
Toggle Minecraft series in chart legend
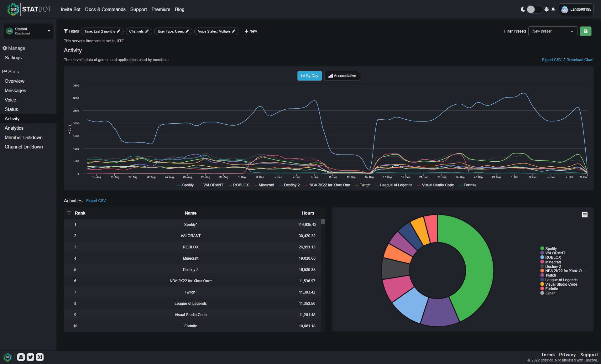pos(264,185)
